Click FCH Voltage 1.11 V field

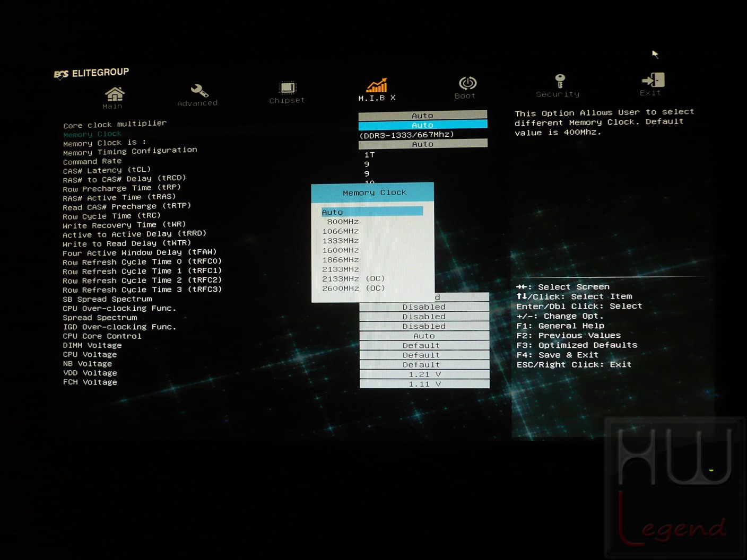pyautogui.click(x=424, y=383)
